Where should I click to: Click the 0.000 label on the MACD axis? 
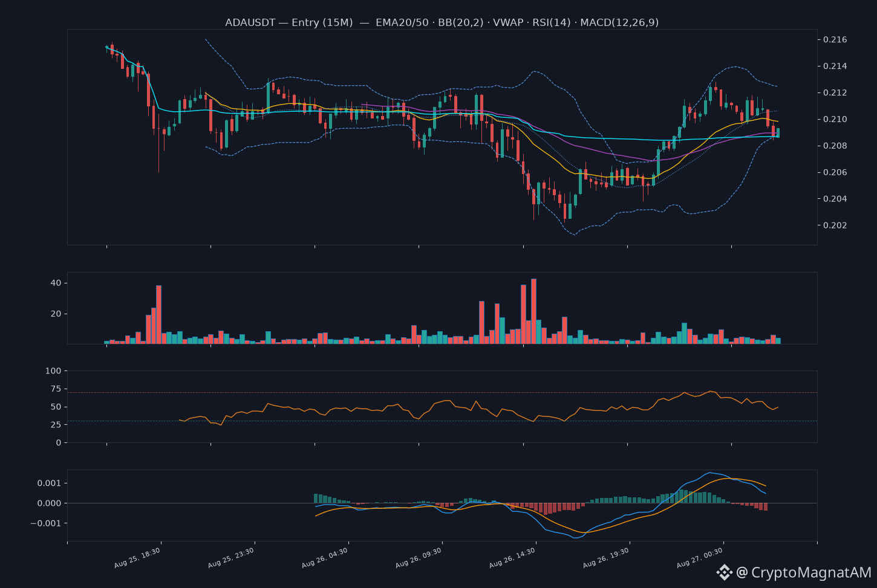pyautogui.click(x=49, y=503)
